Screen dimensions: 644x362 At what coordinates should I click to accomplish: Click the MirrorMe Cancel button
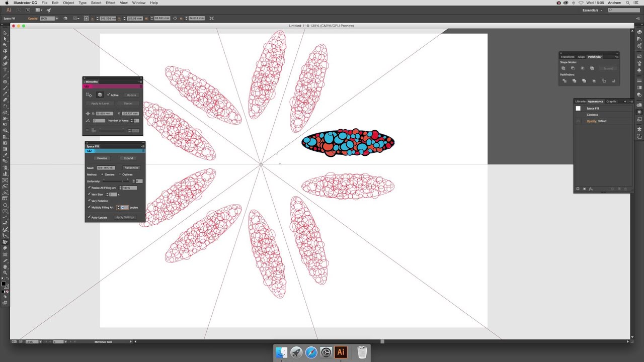tap(128, 104)
